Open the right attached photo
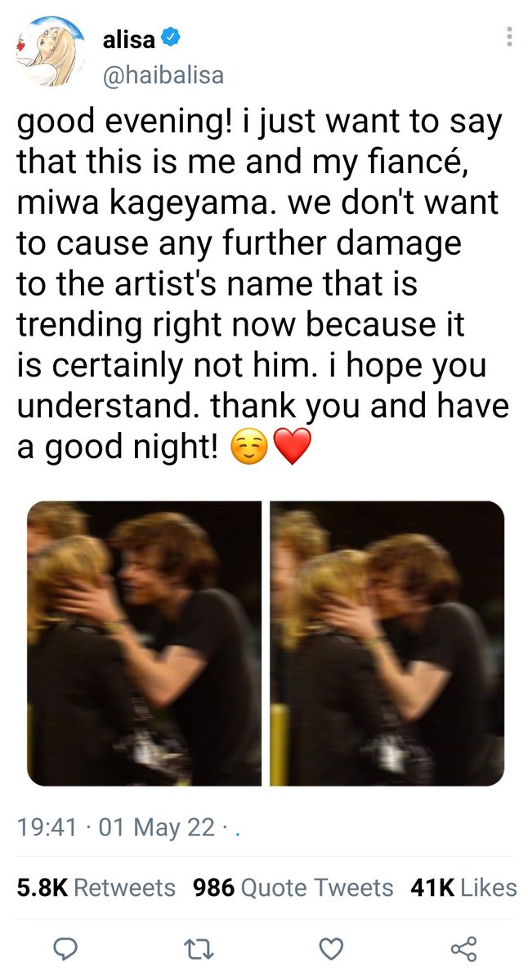The height and width of the screenshot is (980, 528). [387, 644]
